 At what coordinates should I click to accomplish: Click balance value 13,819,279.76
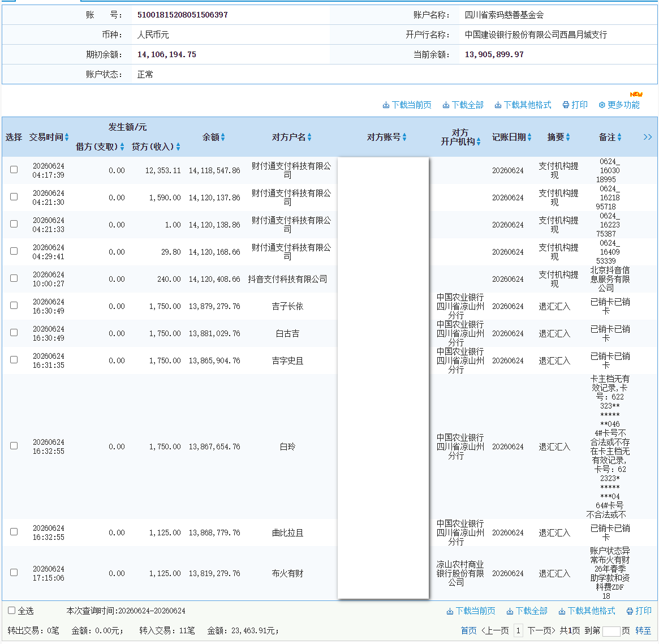214,573
